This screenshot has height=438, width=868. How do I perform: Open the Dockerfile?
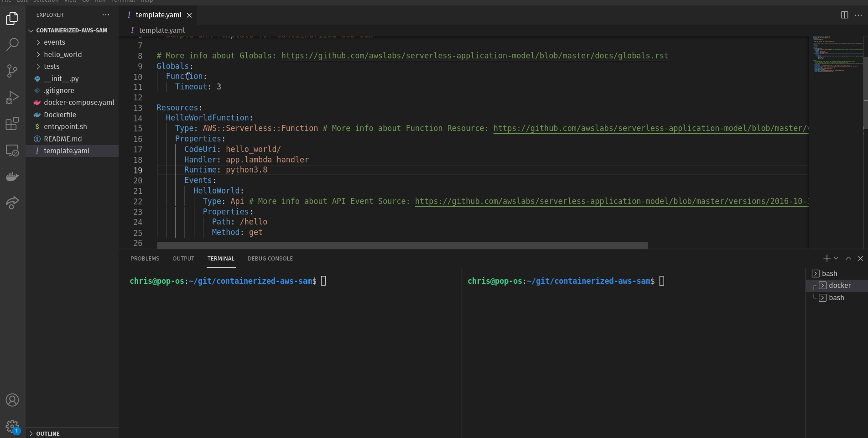pos(72,115)
